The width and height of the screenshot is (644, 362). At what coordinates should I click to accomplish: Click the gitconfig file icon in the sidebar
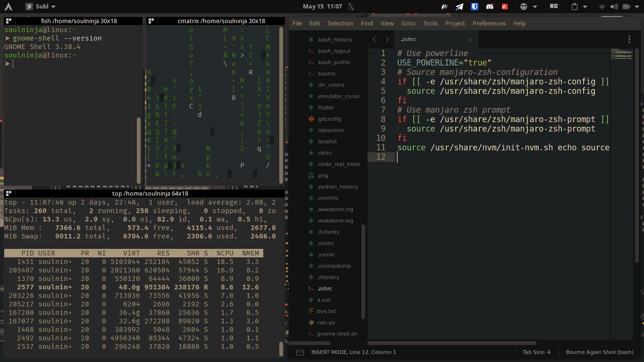point(310,119)
